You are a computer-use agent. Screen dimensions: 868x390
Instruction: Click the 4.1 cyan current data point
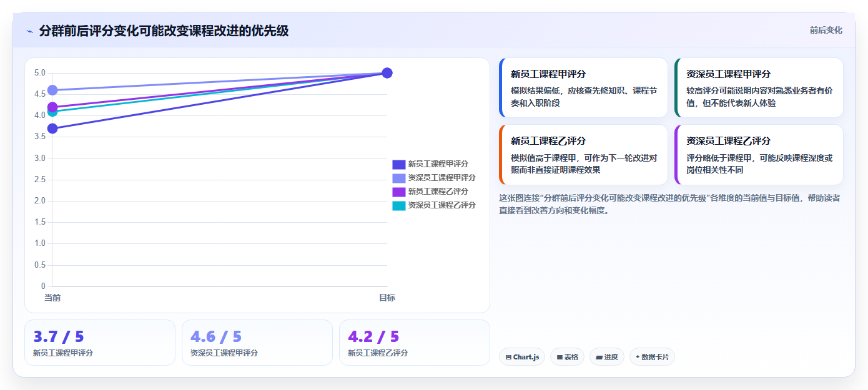click(x=52, y=112)
